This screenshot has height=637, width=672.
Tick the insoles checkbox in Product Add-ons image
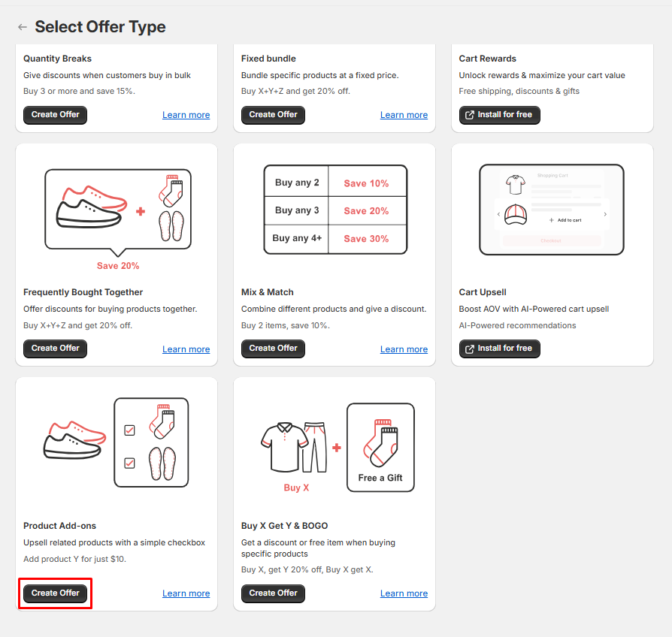click(x=129, y=463)
